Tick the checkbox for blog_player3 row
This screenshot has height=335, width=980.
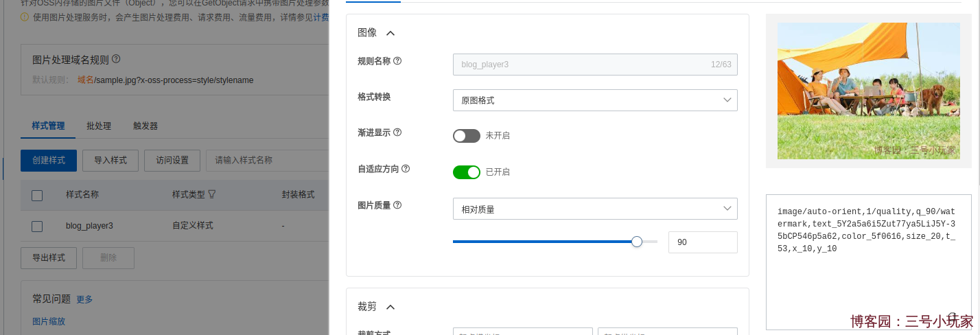click(x=37, y=226)
